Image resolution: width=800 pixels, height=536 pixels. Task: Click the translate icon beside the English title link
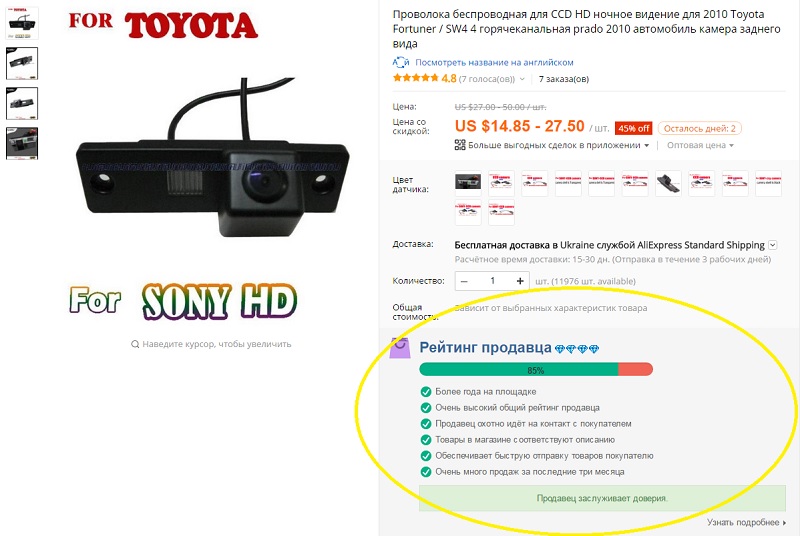[401, 62]
